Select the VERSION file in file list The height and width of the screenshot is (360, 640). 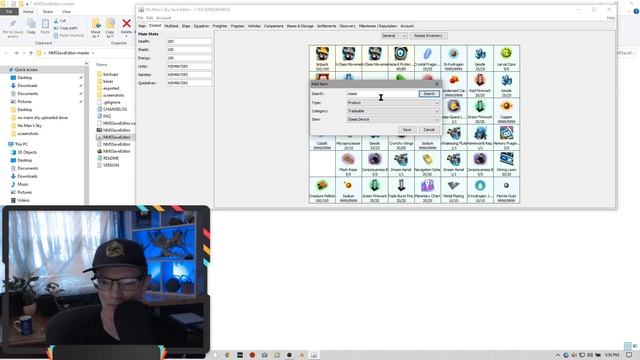tap(111, 165)
